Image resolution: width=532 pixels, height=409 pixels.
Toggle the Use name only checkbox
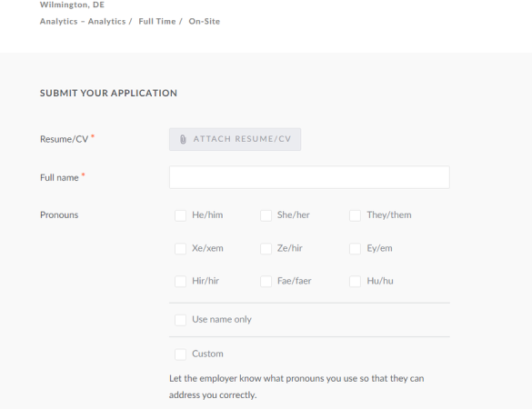point(180,320)
